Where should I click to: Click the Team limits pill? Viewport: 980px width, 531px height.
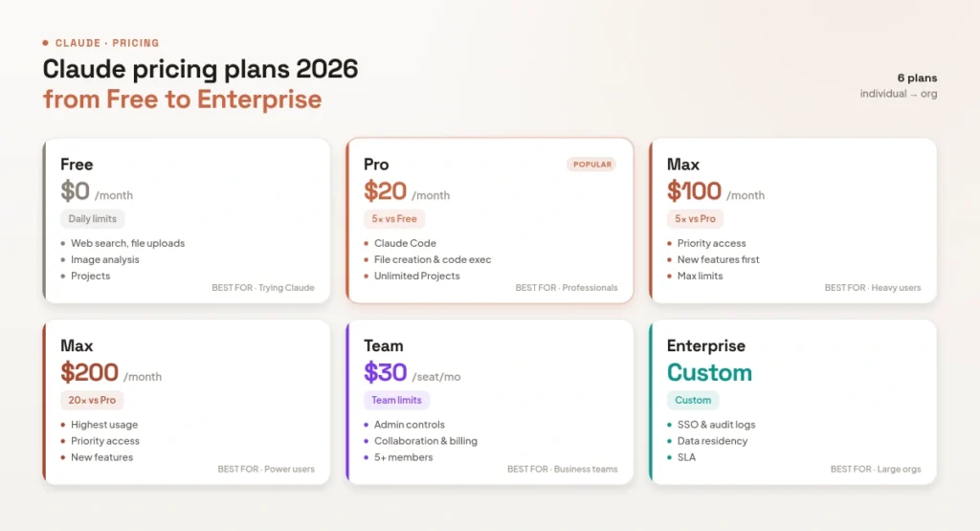[396, 400]
